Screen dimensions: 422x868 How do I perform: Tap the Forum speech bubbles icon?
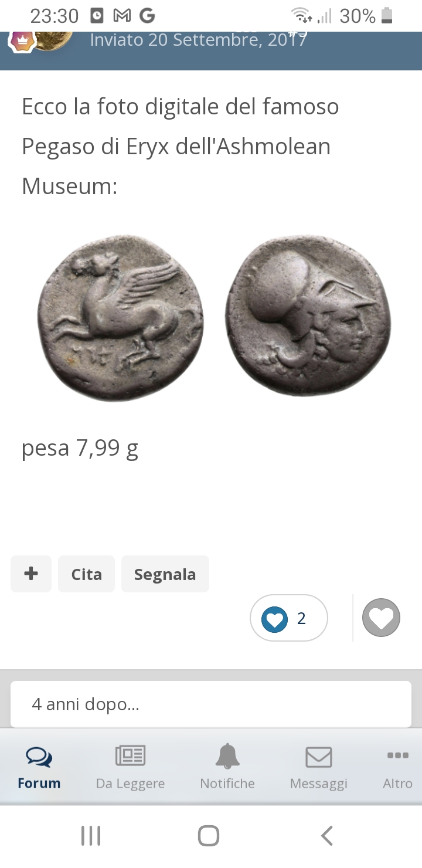(39, 757)
